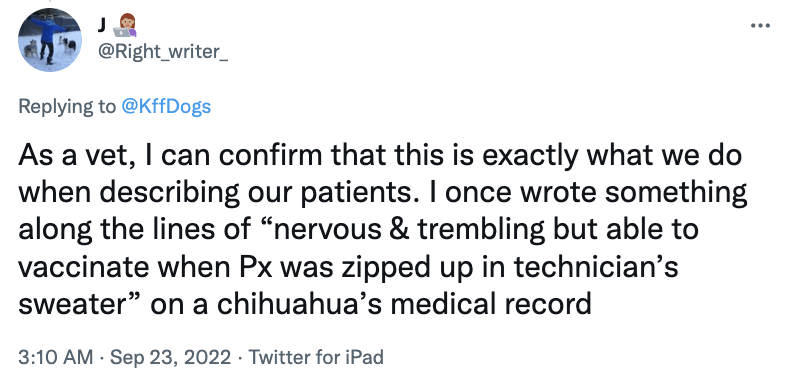Visit the @Right_writer_ handle profile
786x380 pixels.
click(162, 52)
